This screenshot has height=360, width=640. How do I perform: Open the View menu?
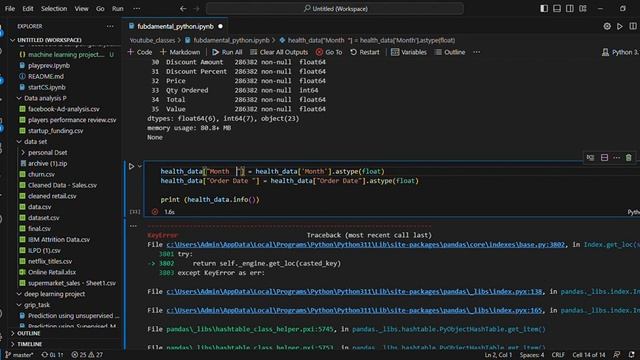click(x=81, y=9)
